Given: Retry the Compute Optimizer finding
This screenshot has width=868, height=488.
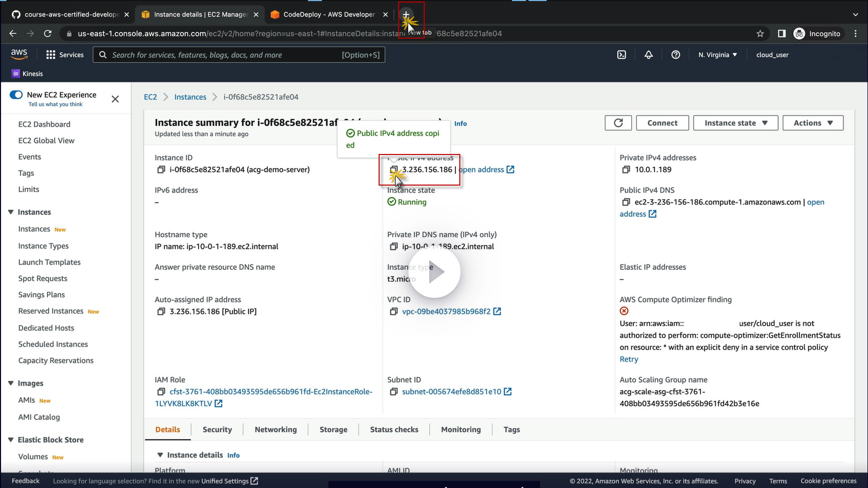Looking at the screenshot, I should pyautogui.click(x=629, y=359).
